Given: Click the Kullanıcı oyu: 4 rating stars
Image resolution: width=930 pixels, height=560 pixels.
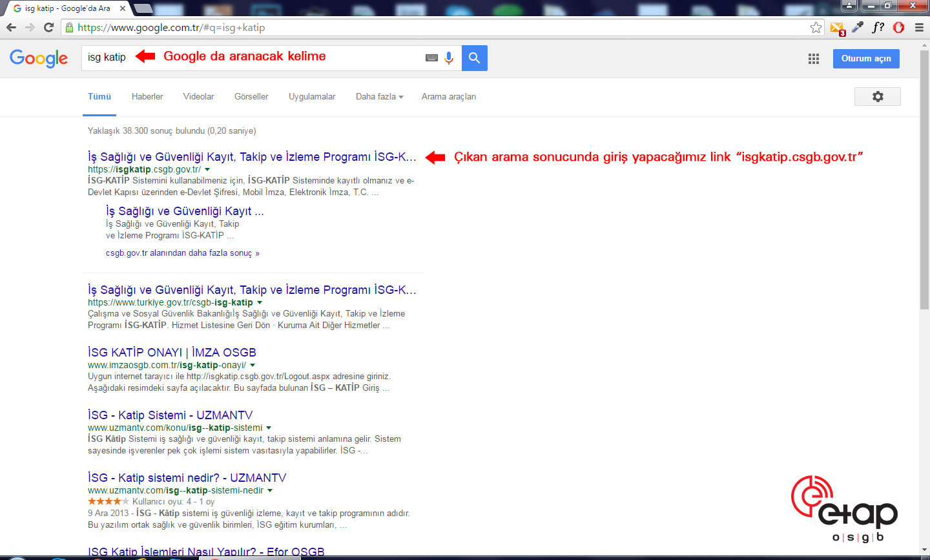Looking at the screenshot, I should tap(108, 501).
